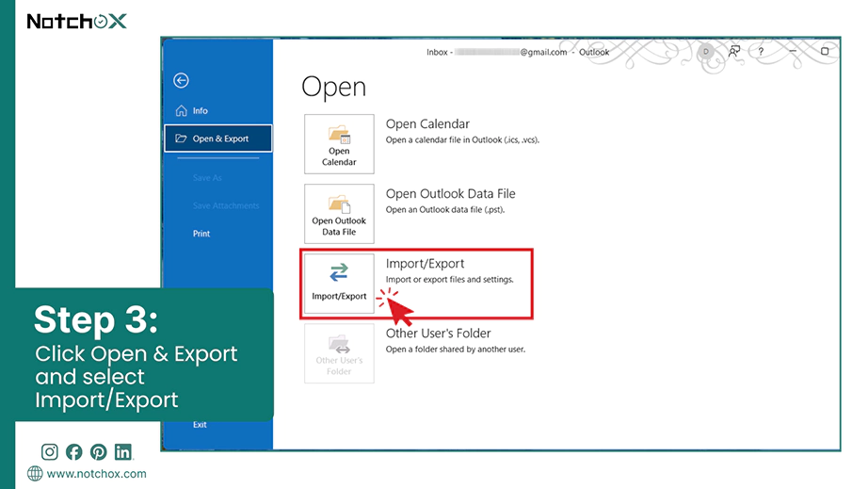Go back using the circled arrow icon

click(x=181, y=80)
